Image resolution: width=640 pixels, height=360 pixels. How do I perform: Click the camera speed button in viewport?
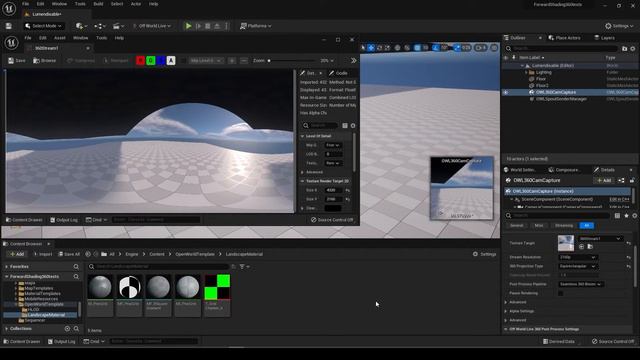click(481, 48)
